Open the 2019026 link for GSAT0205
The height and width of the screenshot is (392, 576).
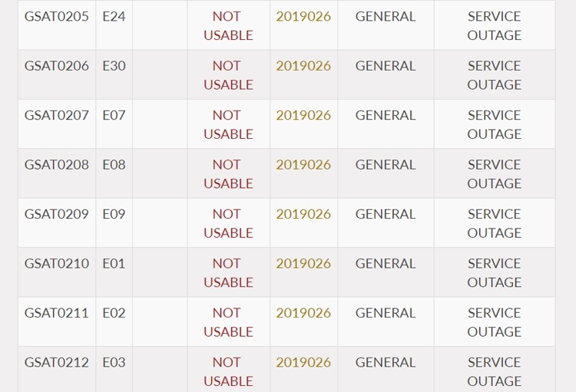coord(303,16)
